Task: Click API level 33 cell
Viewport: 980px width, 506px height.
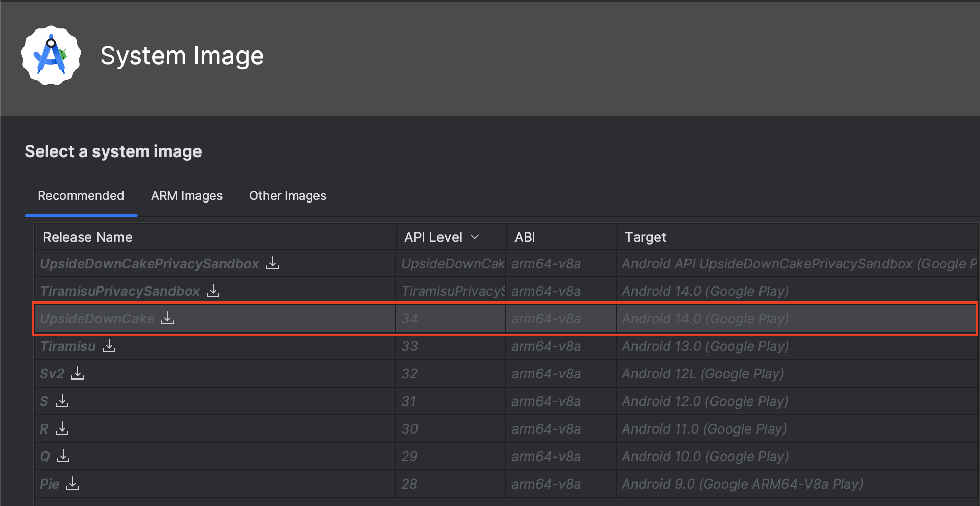Action: click(x=451, y=346)
